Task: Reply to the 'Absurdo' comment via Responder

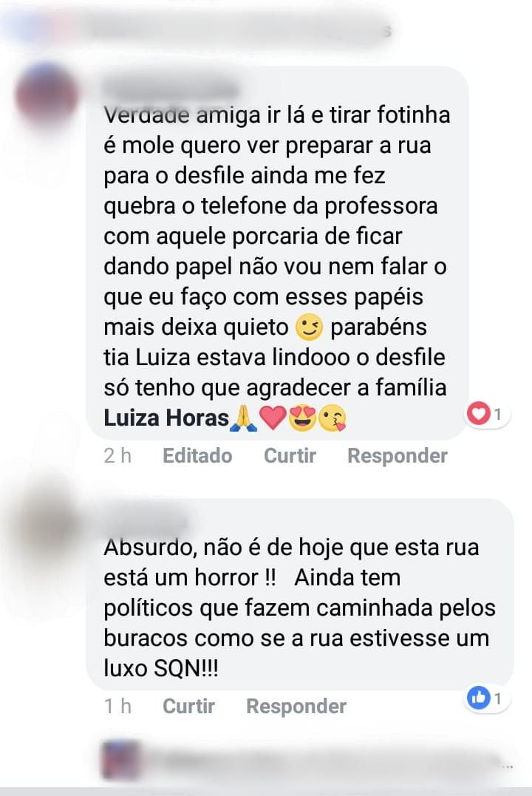Action: (x=296, y=706)
